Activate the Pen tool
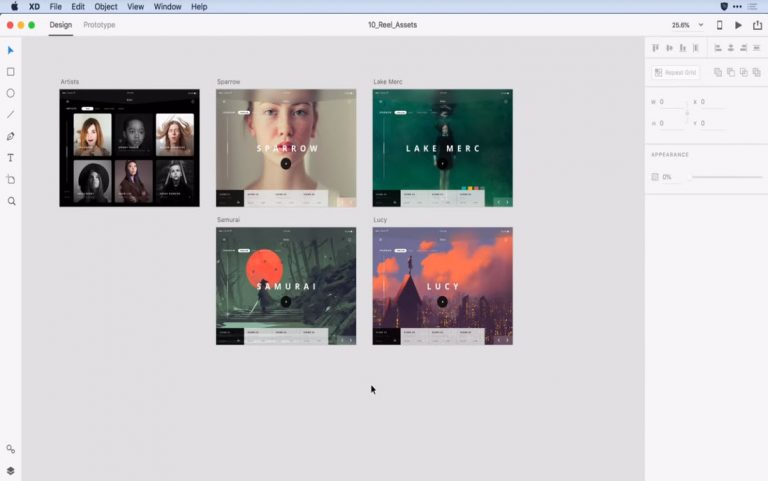768x481 pixels. click(11, 136)
